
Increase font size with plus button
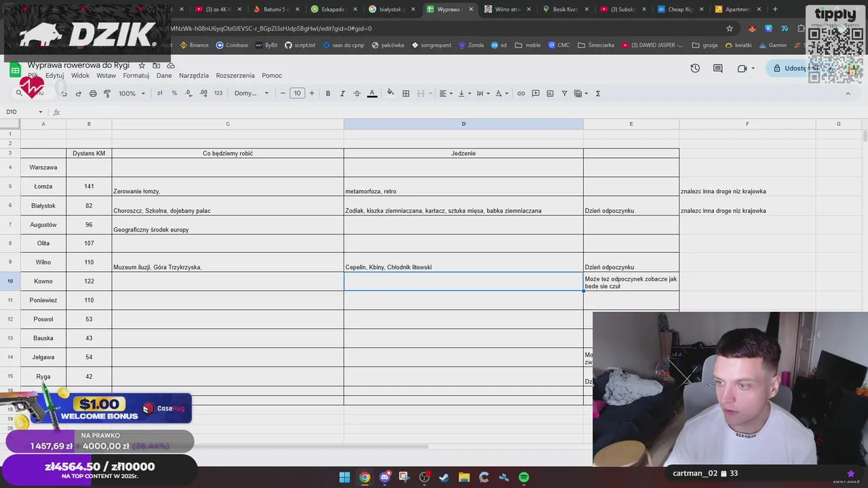pyautogui.click(x=312, y=94)
